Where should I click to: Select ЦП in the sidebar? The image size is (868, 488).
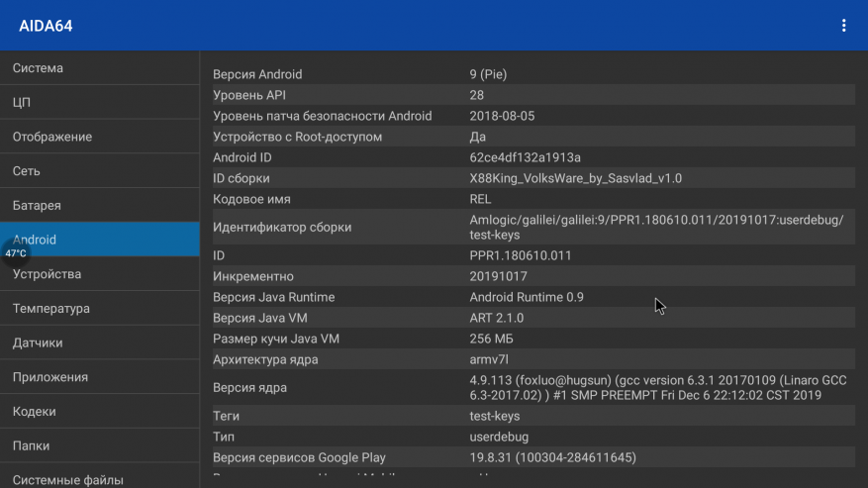[x=99, y=103]
